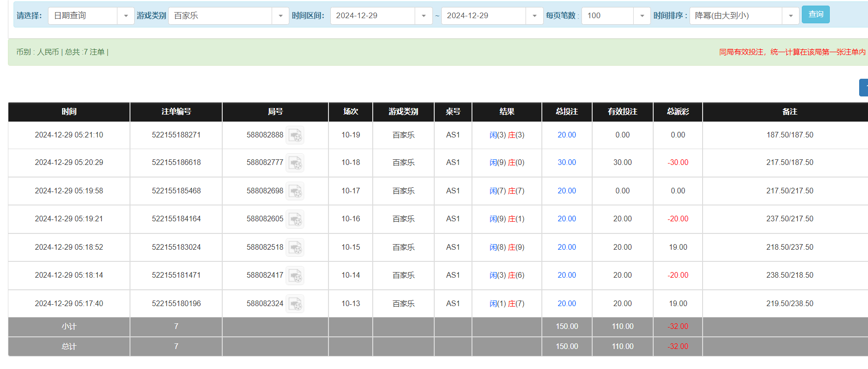Screen dimensions: 868x369
Task: Open video replay icon for round 588082324
Action: (295, 304)
